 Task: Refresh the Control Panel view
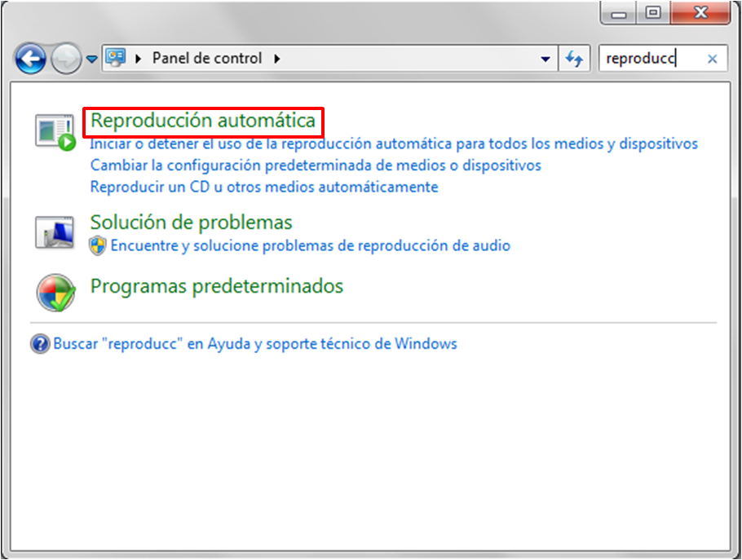(574, 59)
